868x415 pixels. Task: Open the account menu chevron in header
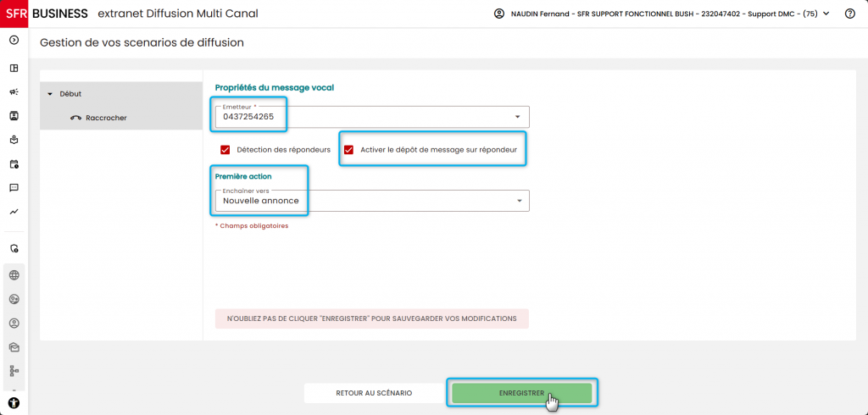[826, 14]
